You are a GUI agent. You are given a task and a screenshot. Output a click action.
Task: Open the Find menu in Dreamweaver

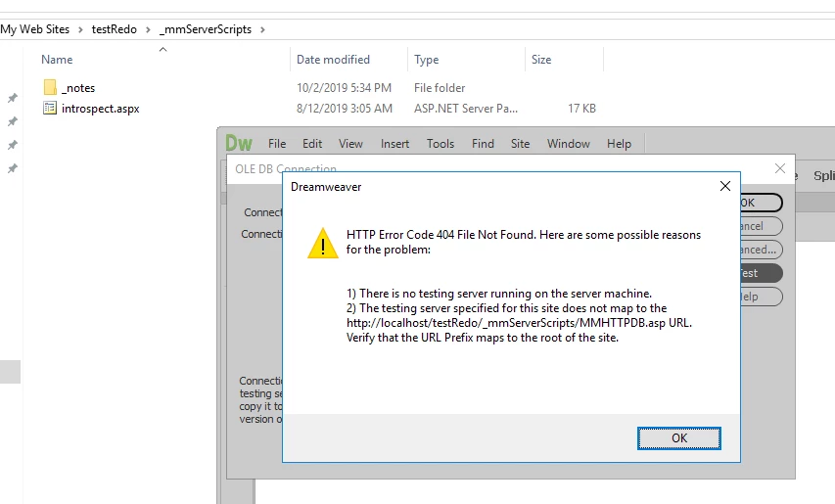click(483, 144)
